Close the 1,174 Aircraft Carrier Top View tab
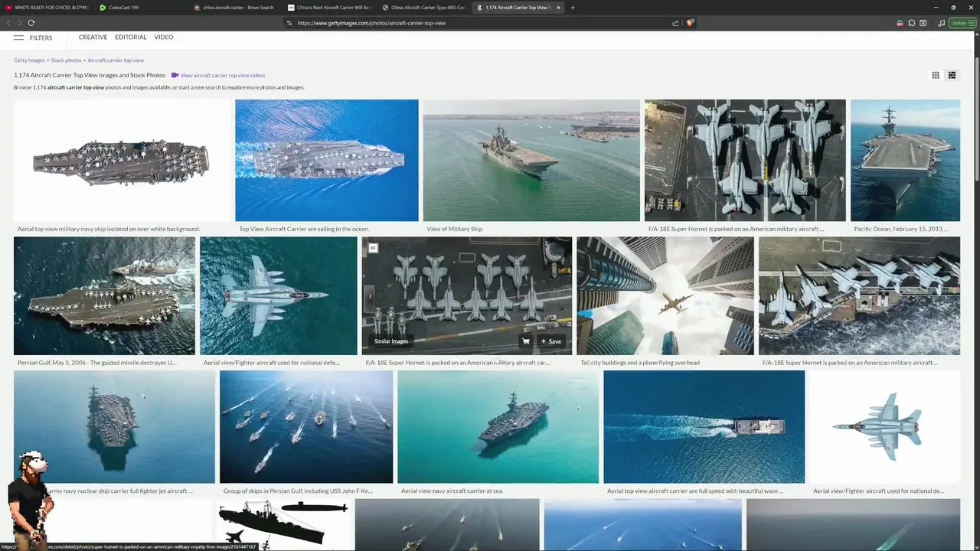980x551 pixels. (x=558, y=8)
